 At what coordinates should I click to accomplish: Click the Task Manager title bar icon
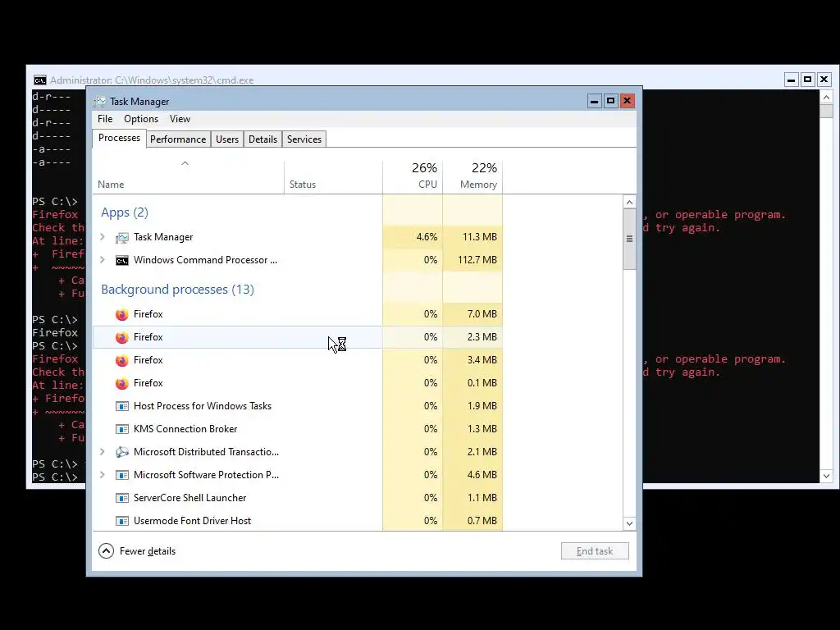click(99, 101)
